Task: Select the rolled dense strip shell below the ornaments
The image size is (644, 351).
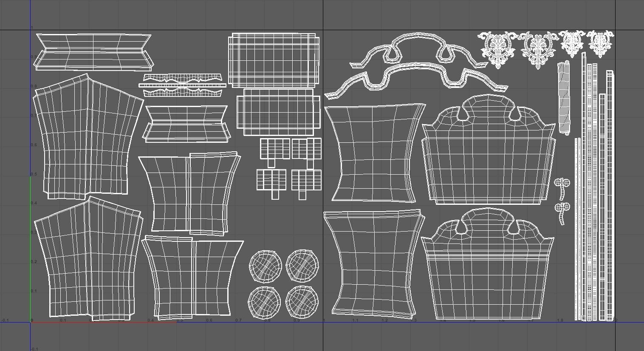Action: point(564,98)
